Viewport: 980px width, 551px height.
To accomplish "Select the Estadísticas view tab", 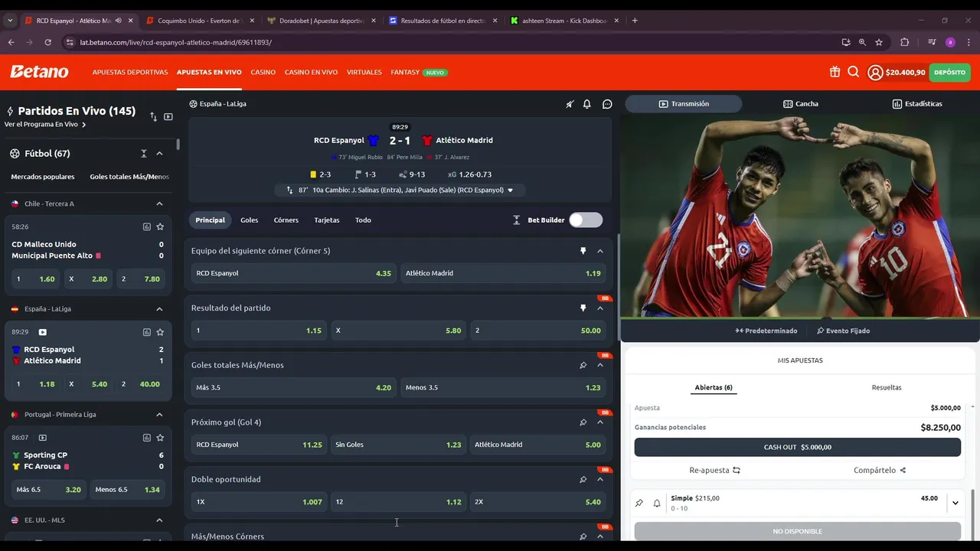I will click(917, 104).
